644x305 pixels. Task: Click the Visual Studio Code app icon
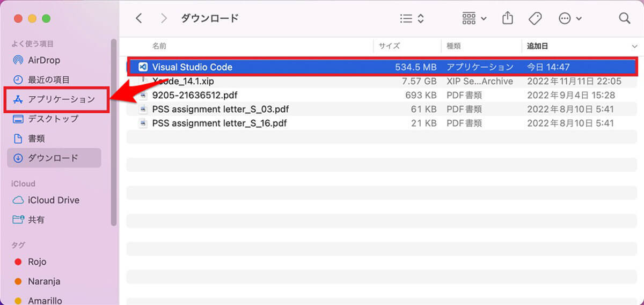[143, 67]
